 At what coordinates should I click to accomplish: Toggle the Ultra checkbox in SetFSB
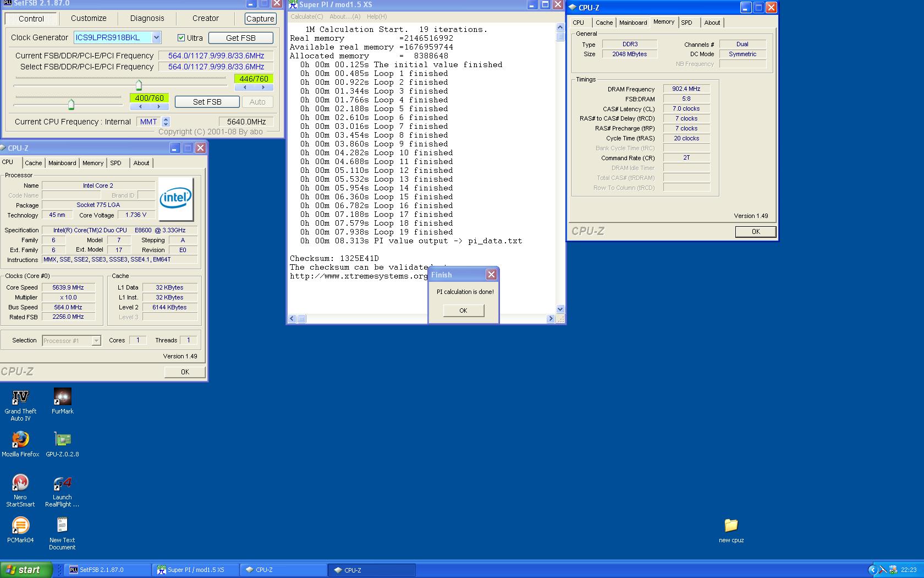pyautogui.click(x=181, y=37)
